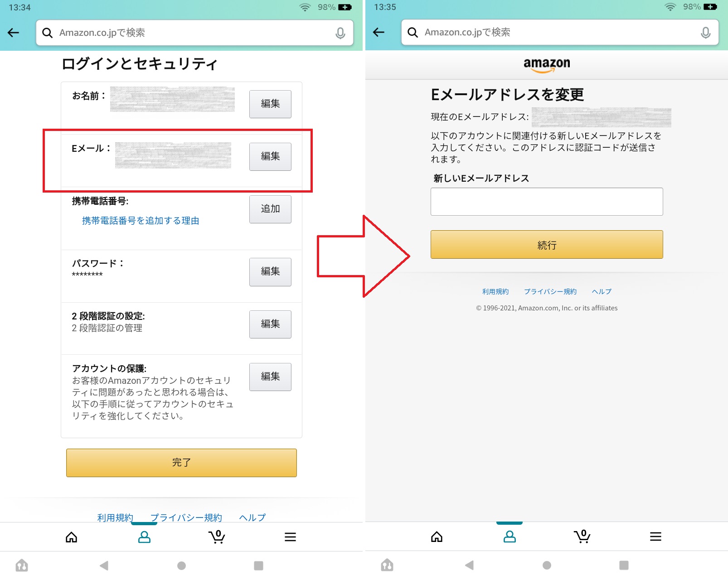Tap ログインとセキュリティ page heading
Screen dimensions: 728x580
(140, 64)
